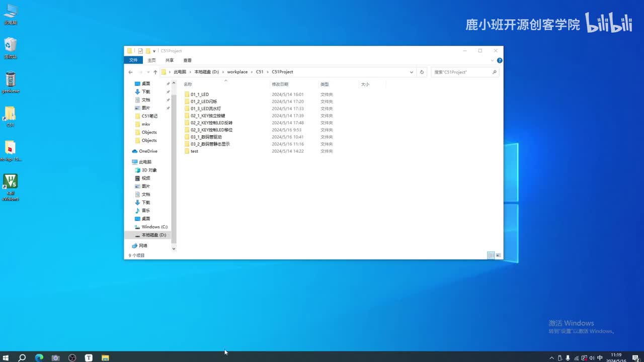Select 网络 in navigation pane
Viewport: 644px width, 362px height.
click(x=140, y=246)
